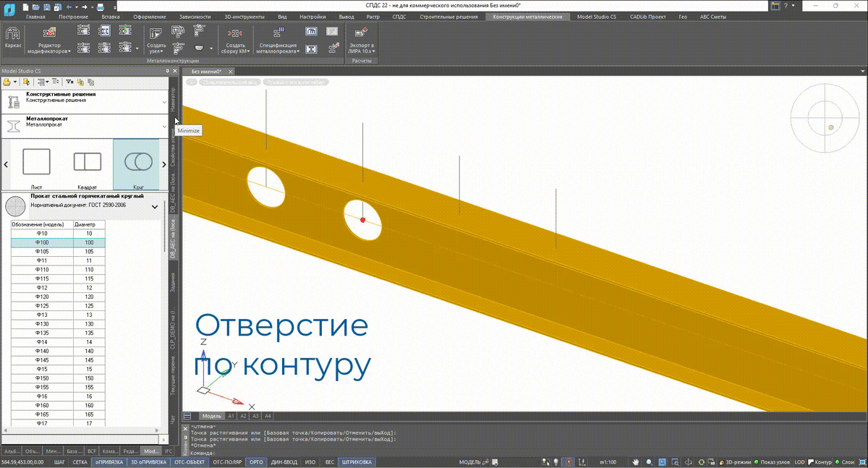Click the Pan hand icon in status bar
Image resolution: width=868 pixels, height=468 pixels.
pyautogui.click(x=636, y=461)
